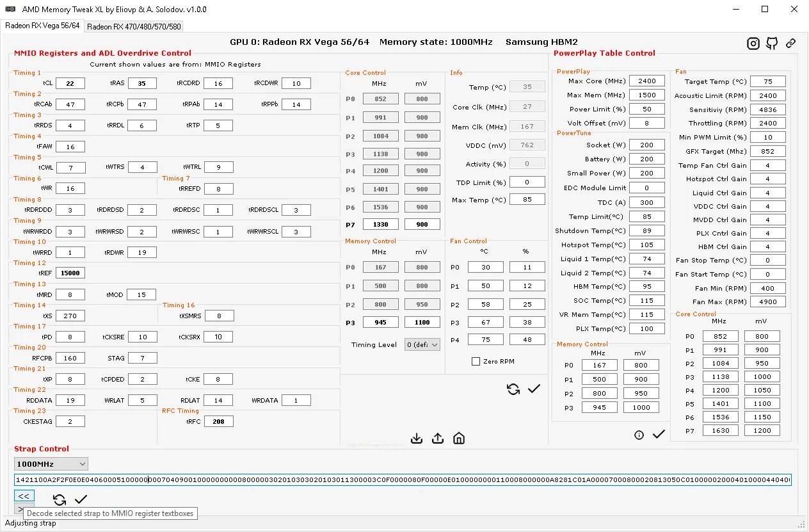809x532 pixels.
Task: Select the tCL timing field
Action: coord(70,83)
